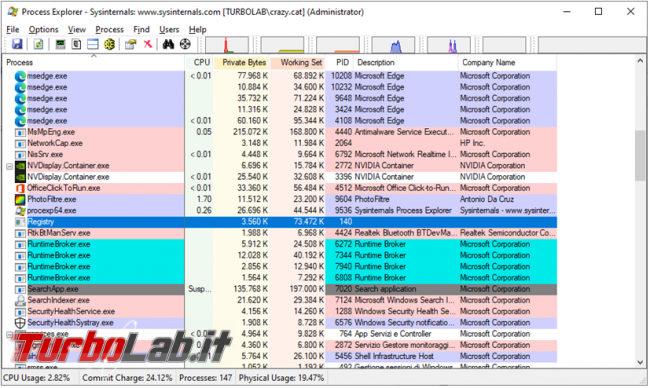Click the procexp64.exe process icon
This screenshot has height=388, width=650.
click(x=20, y=211)
